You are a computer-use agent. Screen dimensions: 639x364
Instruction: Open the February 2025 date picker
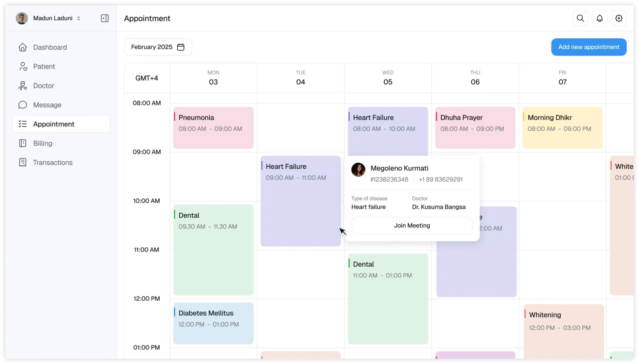click(158, 47)
